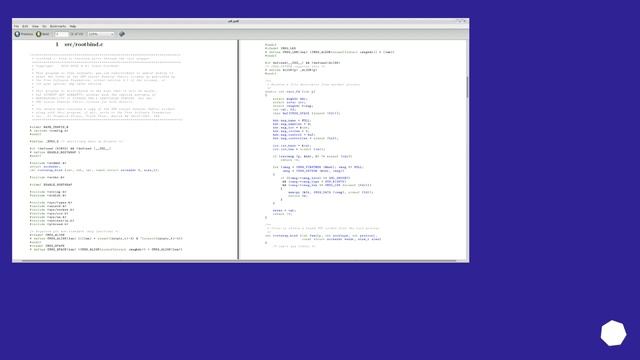The width and height of the screenshot is (640, 360).
Task: Go to the Previous page
Action: point(24,34)
